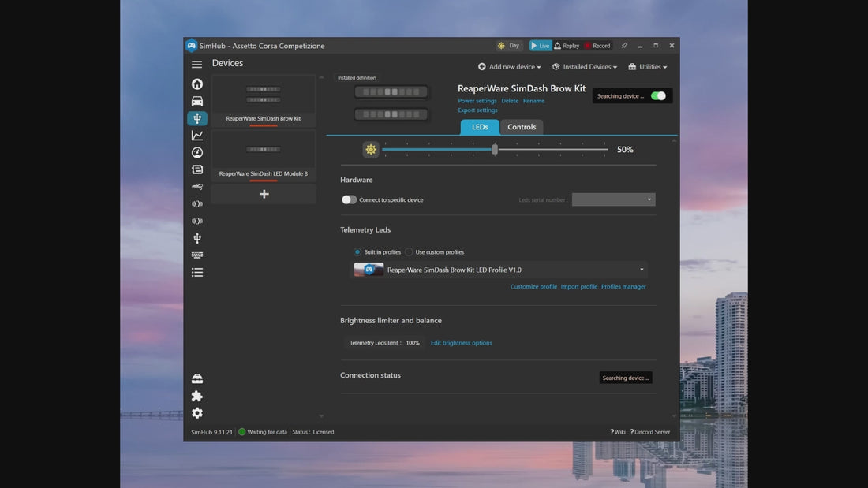Click the Searching device status button
868x488 pixels.
pyautogui.click(x=626, y=378)
